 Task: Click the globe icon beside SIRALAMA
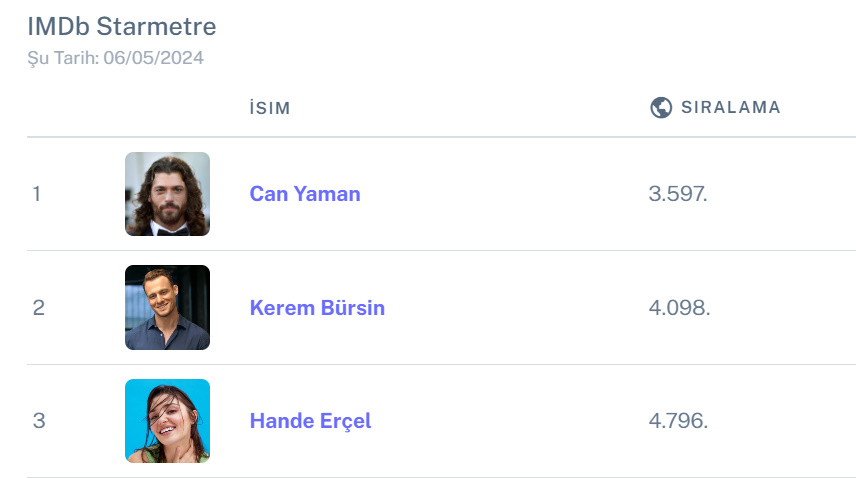tap(660, 108)
